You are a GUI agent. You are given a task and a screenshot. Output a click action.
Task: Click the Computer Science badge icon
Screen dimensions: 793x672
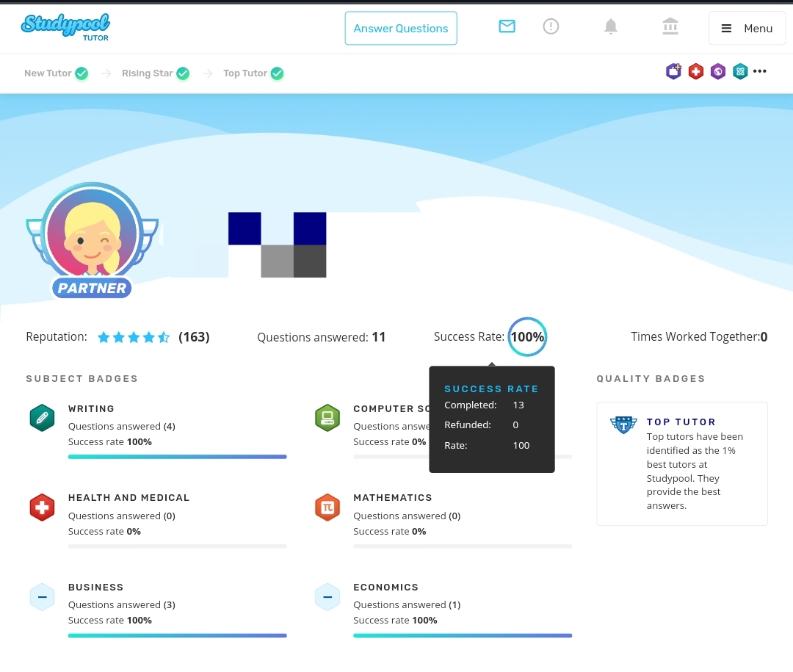[x=327, y=418]
